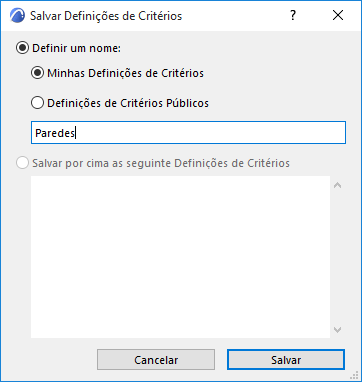Click the Definições de Critérios Públicos label text

128,103
